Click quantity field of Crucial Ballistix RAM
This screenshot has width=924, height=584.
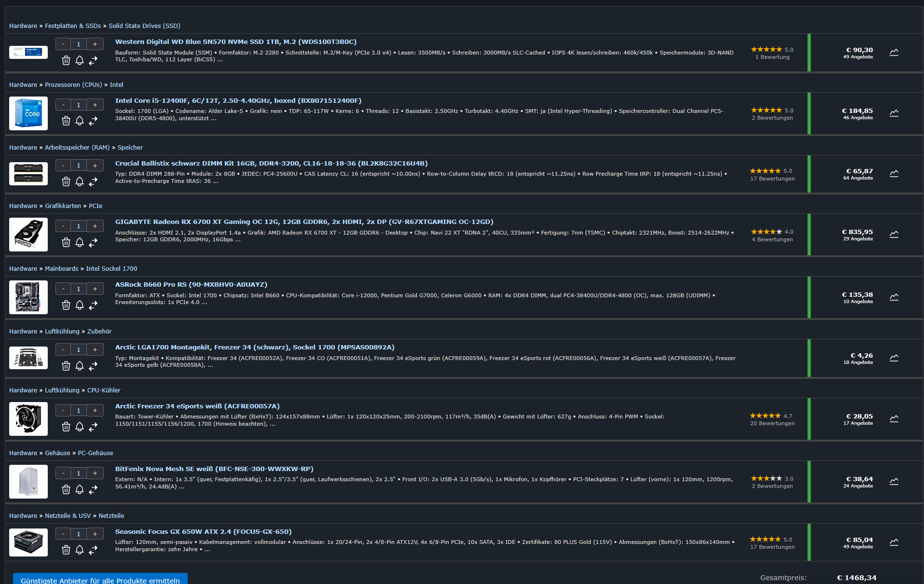pos(79,165)
